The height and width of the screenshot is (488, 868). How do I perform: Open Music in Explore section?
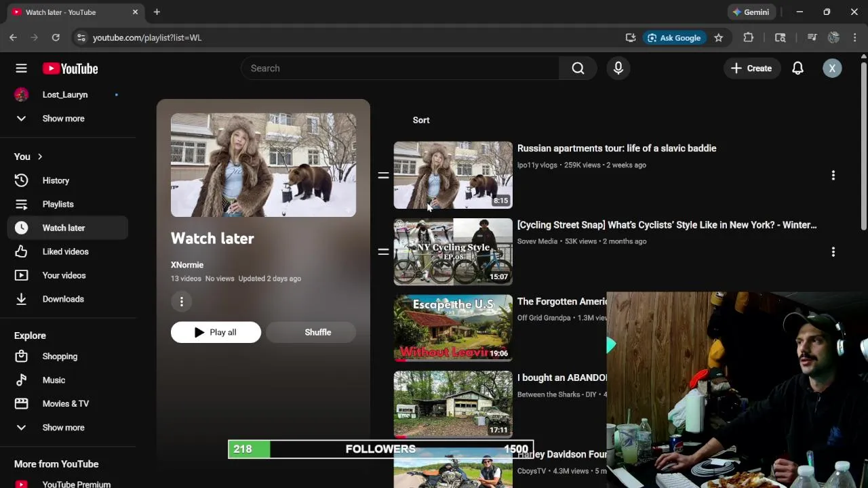coord(68,380)
